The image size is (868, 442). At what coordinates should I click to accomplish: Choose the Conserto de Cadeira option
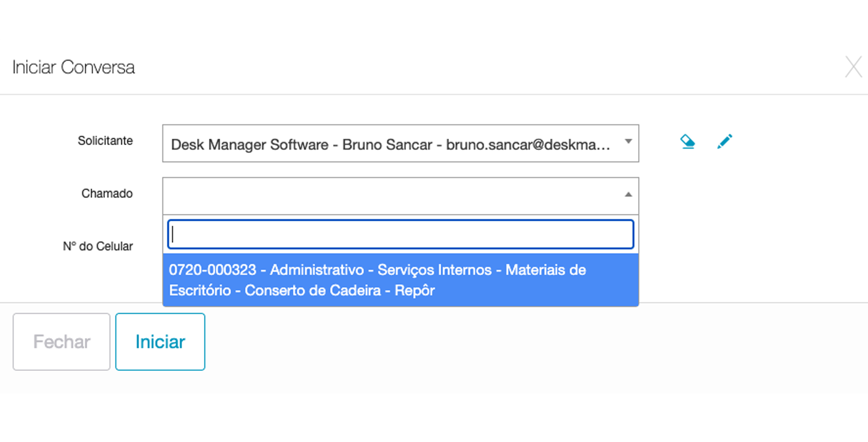click(312, 291)
